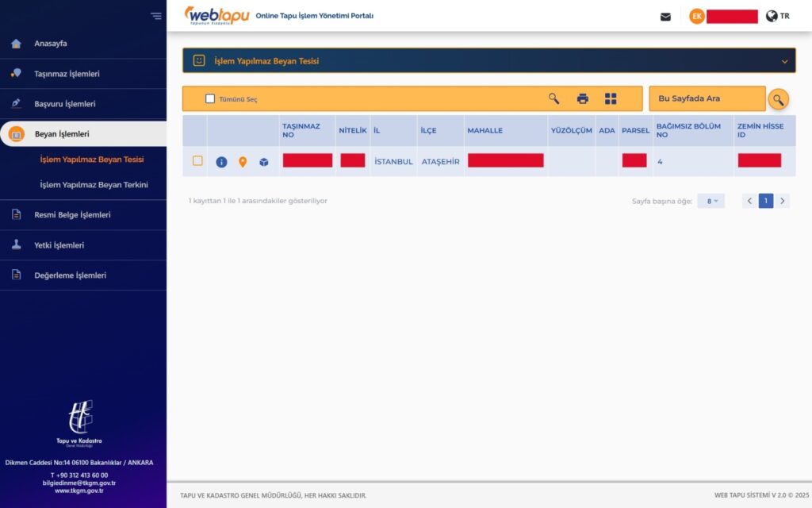Click the blue cube icon in the row
This screenshot has width=812, height=508.
tap(264, 162)
